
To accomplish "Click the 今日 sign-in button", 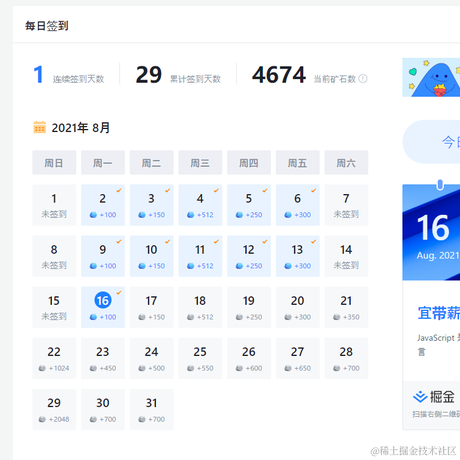I will pyautogui.click(x=431, y=142).
